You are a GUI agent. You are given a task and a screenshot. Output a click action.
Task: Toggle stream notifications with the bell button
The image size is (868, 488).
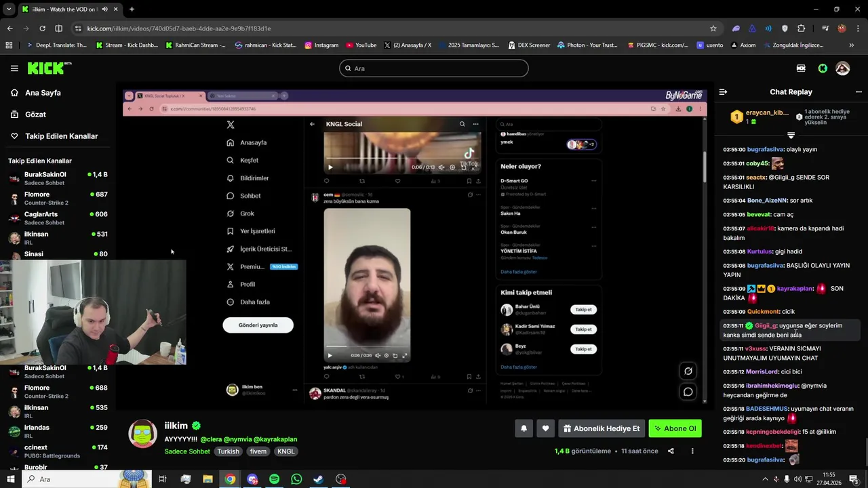[x=524, y=428]
